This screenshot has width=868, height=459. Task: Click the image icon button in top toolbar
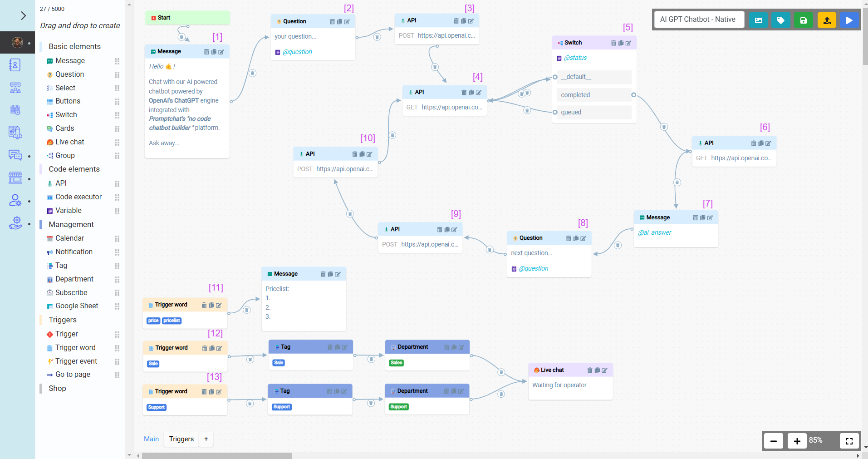(x=758, y=20)
